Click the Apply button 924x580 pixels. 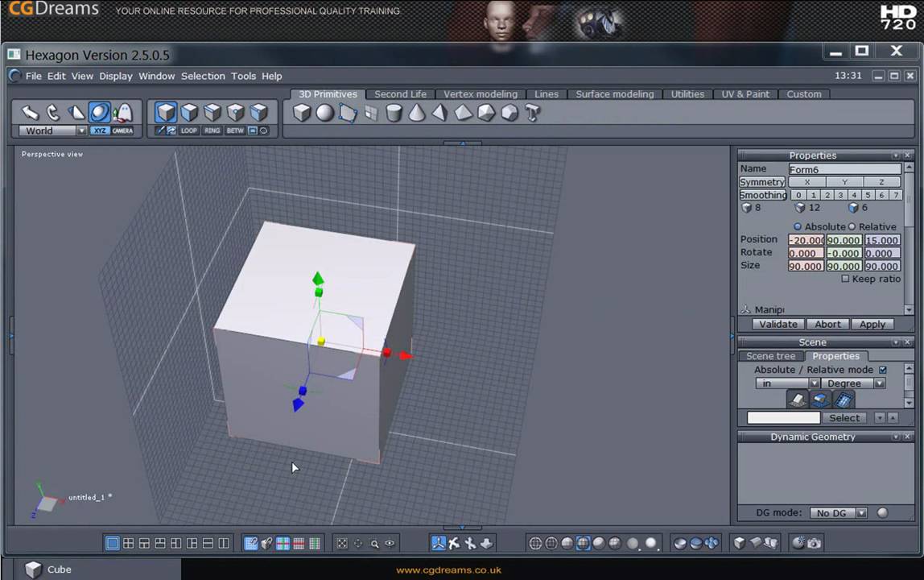click(872, 325)
